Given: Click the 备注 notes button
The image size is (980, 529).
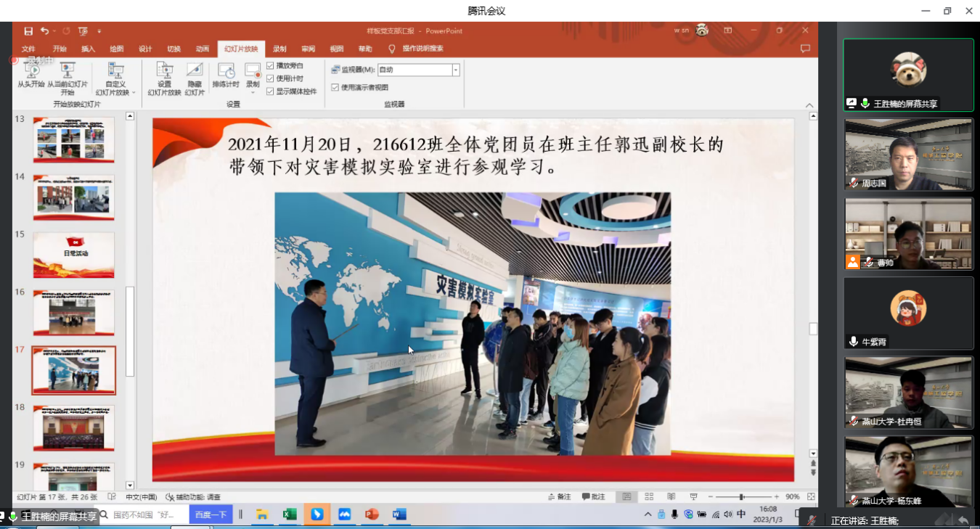Looking at the screenshot, I should (560, 497).
